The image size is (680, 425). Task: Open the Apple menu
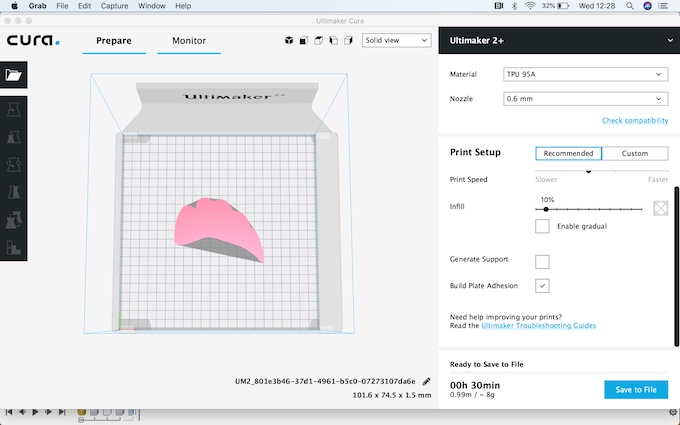pyautogui.click(x=14, y=6)
